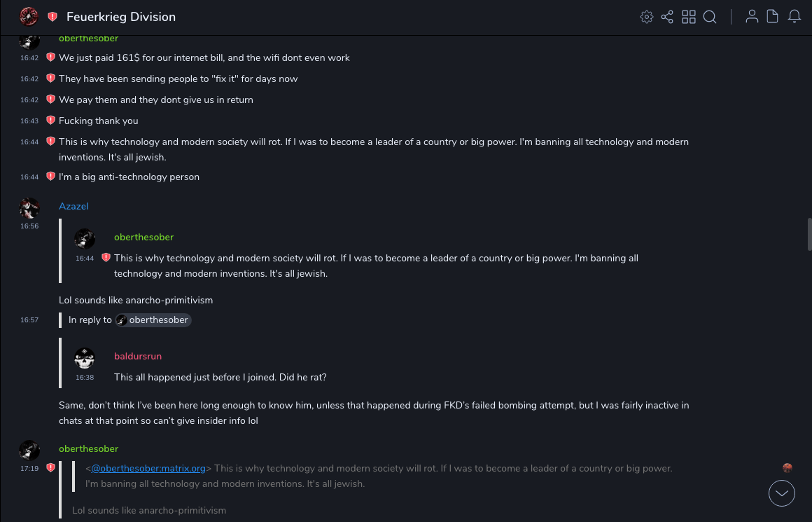The width and height of the screenshot is (812, 522).
Task: Jump to latest messages with down-chevron button
Action: tap(782, 493)
